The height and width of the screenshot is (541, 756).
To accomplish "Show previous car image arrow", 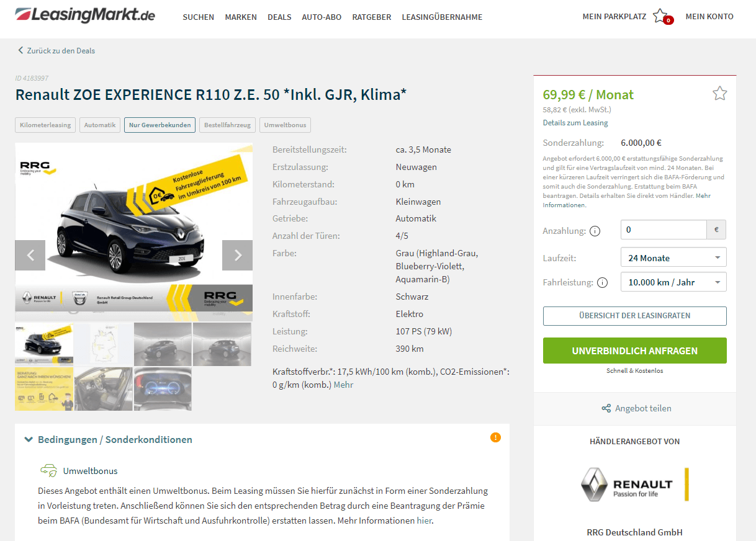I will pyautogui.click(x=30, y=255).
